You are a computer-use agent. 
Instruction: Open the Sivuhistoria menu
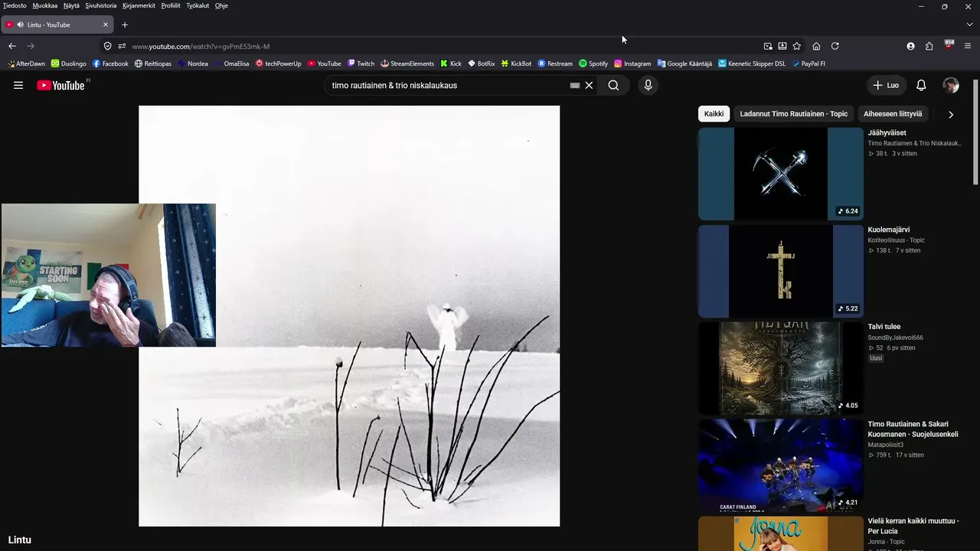102,5
